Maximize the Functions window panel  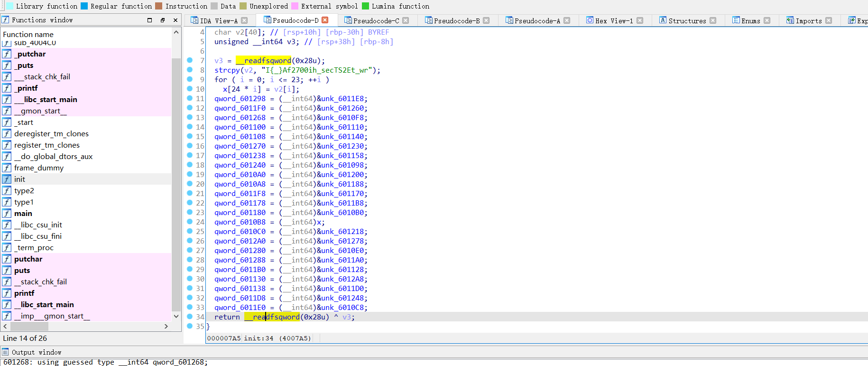150,20
